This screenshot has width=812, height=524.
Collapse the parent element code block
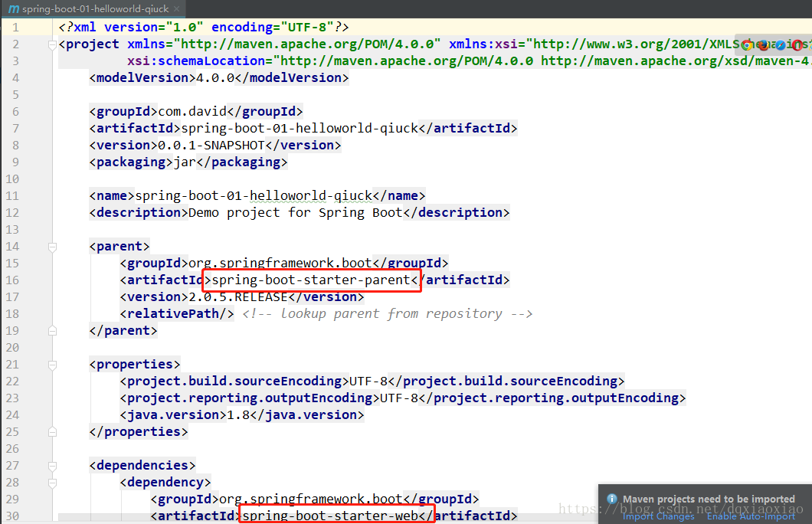click(x=51, y=246)
